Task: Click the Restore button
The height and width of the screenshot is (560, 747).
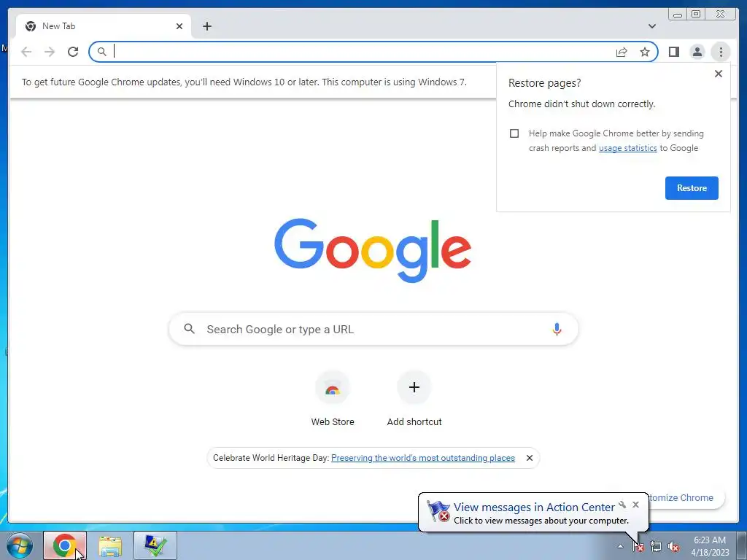Action: pos(692,188)
